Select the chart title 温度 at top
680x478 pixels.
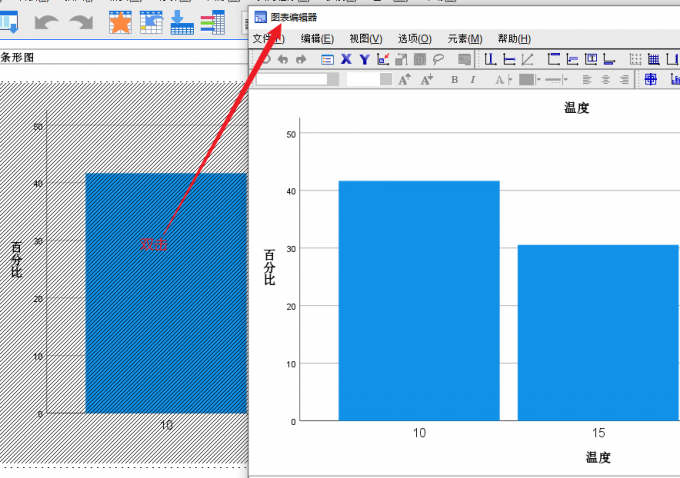[x=577, y=108]
